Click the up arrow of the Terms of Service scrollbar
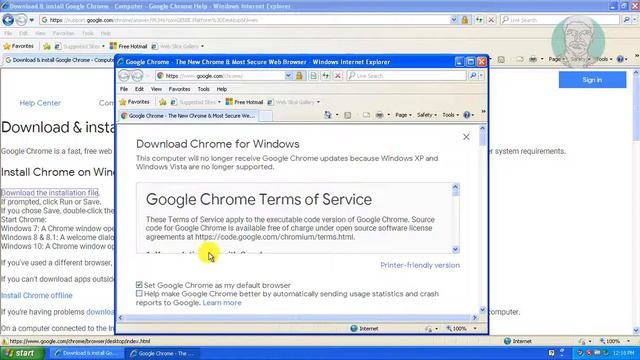The width and height of the screenshot is (640, 360). tap(456, 187)
